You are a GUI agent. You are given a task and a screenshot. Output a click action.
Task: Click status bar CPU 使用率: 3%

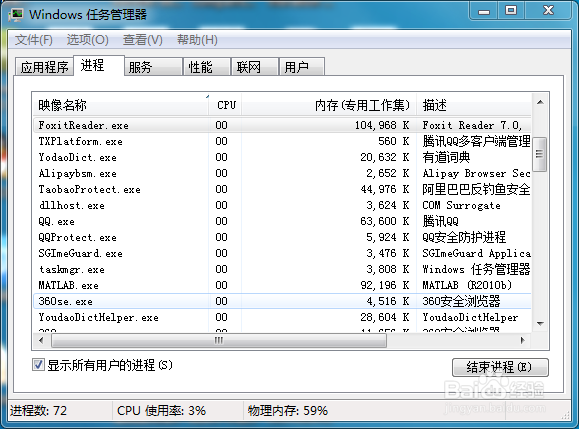(161, 411)
